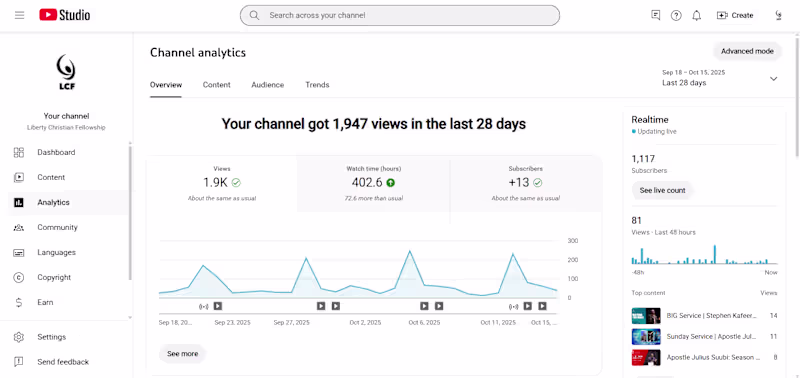Image resolution: width=800 pixels, height=378 pixels.
Task: Select the Watch time (hours) metric card
Action: tap(373, 184)
